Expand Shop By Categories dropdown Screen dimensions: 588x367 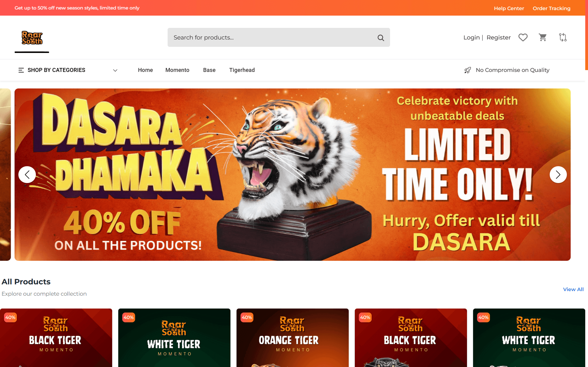[x=68, y=70]
